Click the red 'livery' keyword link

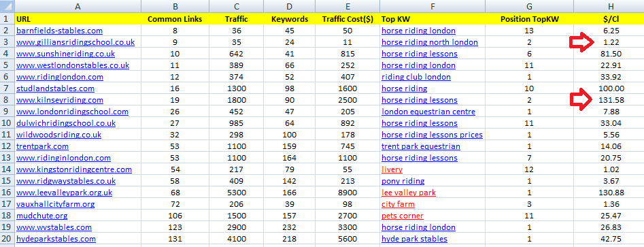point(392,169)
